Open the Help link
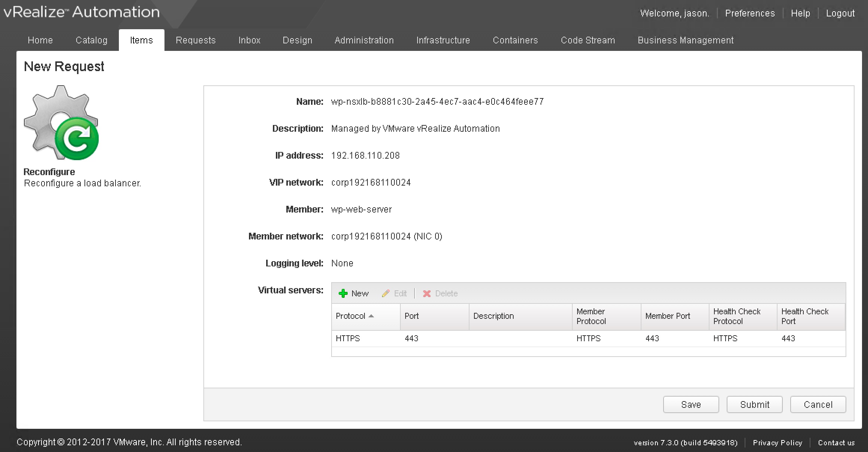This screenshot has height=452, width=868. pos(800,13)
